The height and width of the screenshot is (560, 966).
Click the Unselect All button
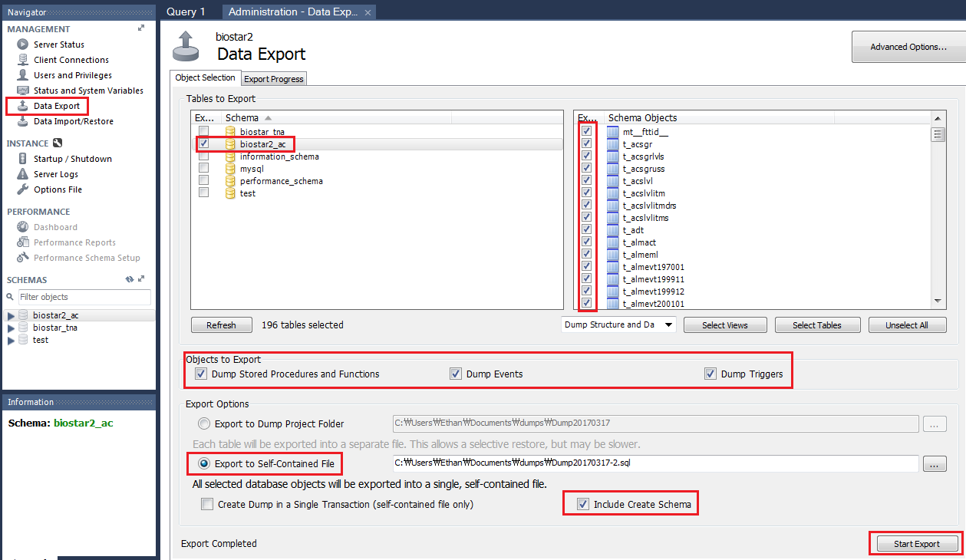point(907,324)
